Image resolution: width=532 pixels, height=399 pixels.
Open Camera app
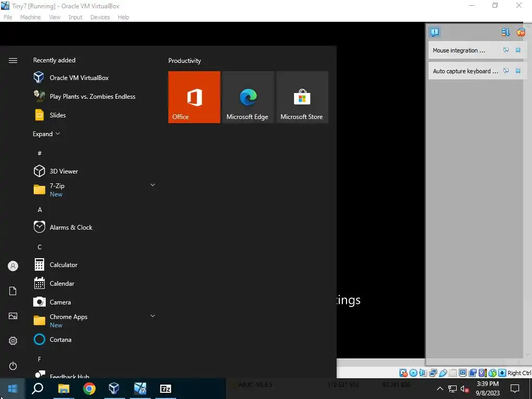pyautogui.click(x=94, y=302)
